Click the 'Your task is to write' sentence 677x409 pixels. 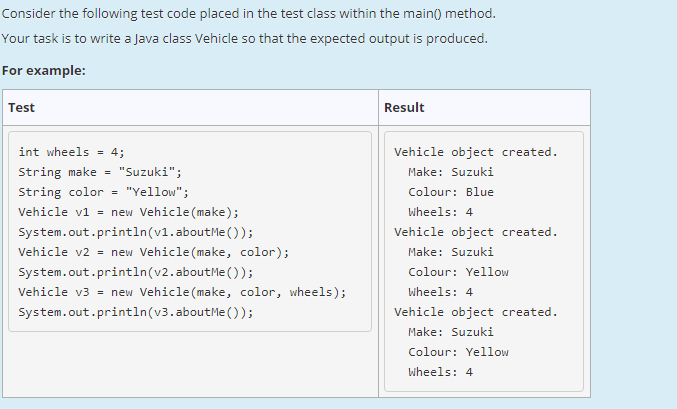(x=245, y=39)
